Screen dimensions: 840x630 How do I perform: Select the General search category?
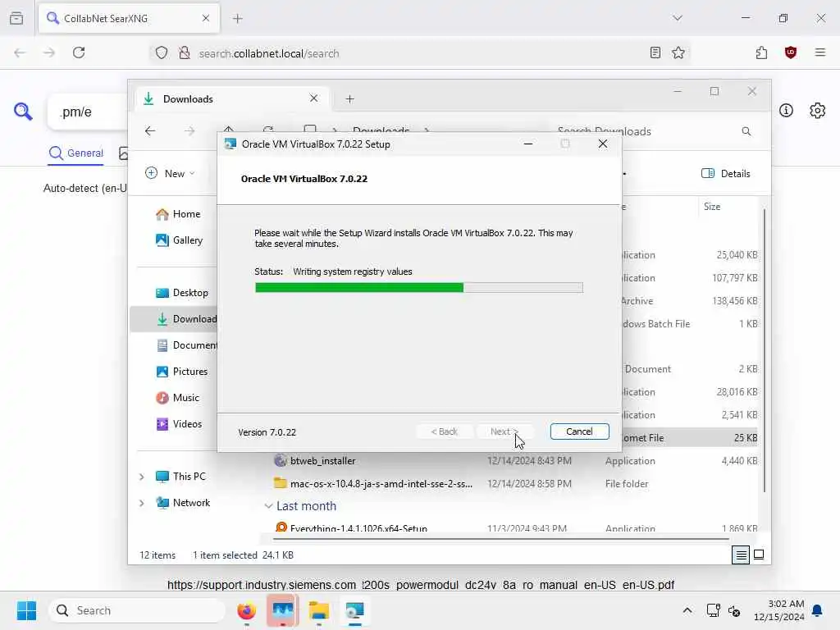point(76,153)
